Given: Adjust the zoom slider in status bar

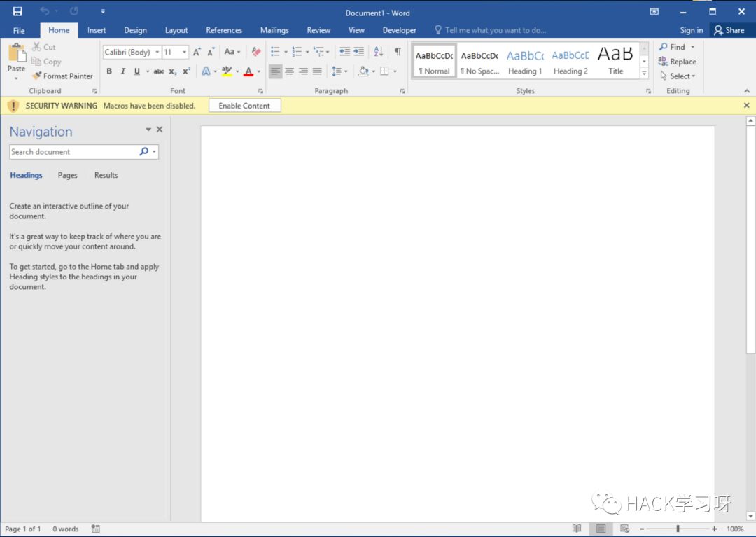Looking at the screenshot, I should (678, 529).
